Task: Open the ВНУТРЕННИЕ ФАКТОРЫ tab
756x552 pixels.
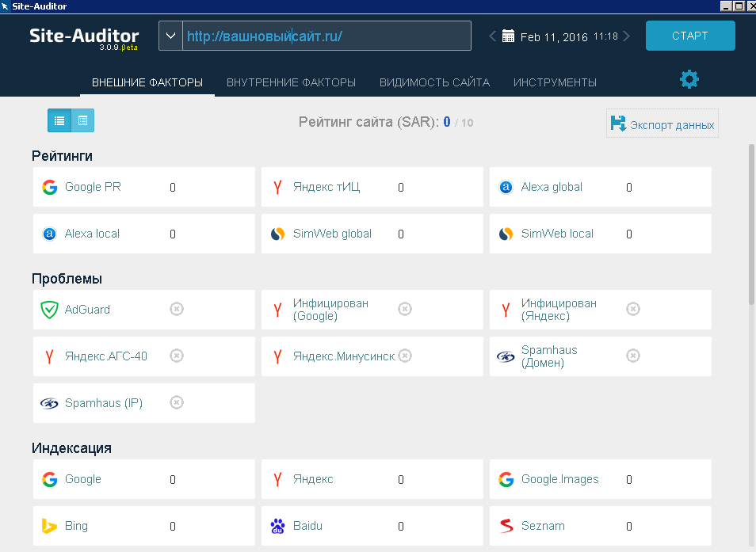Action: [x=291, y=82]
